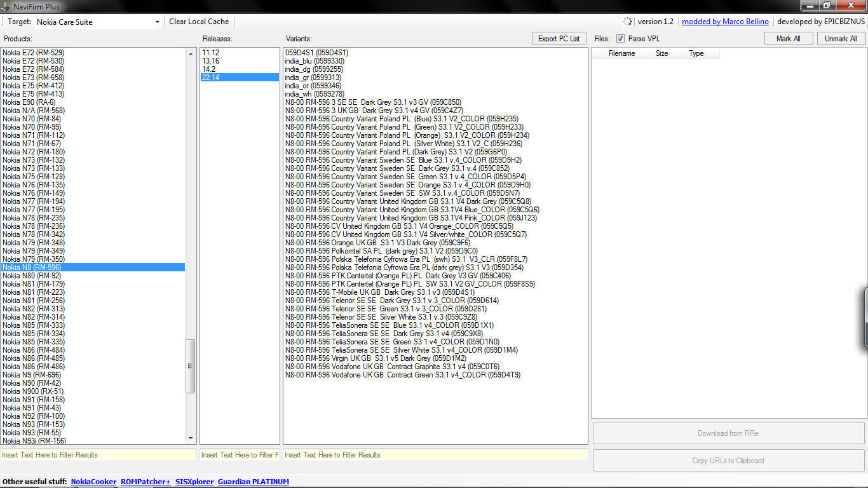Select product Nokia N80 (RM-92)
This screenshot has height=488, width=868.
pos(93,276)
